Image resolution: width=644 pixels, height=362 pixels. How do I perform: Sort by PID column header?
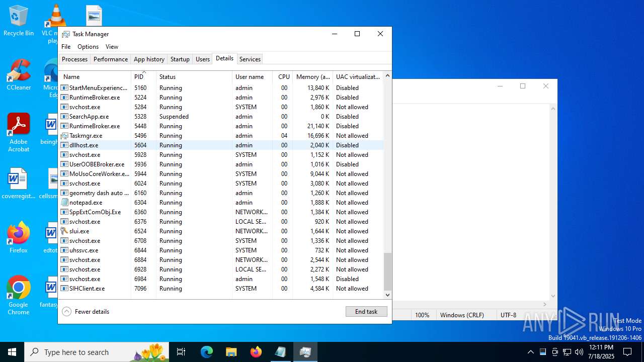tap(143, 77)
